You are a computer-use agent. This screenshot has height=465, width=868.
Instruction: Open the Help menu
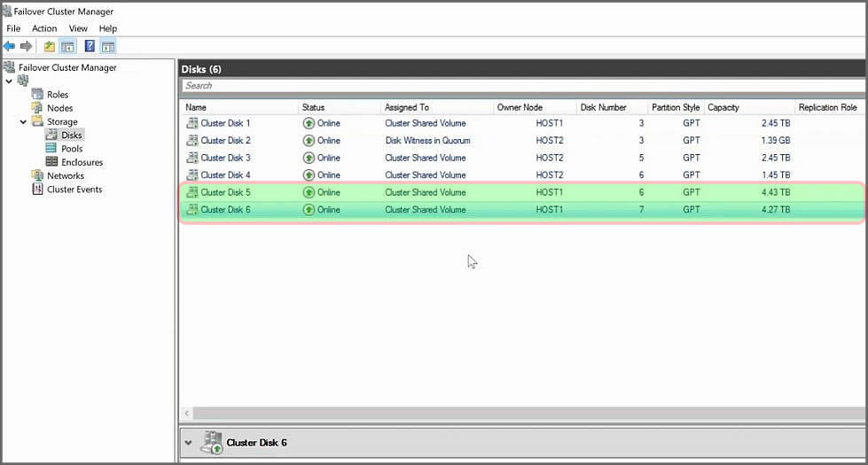click(x=108, y=28)
